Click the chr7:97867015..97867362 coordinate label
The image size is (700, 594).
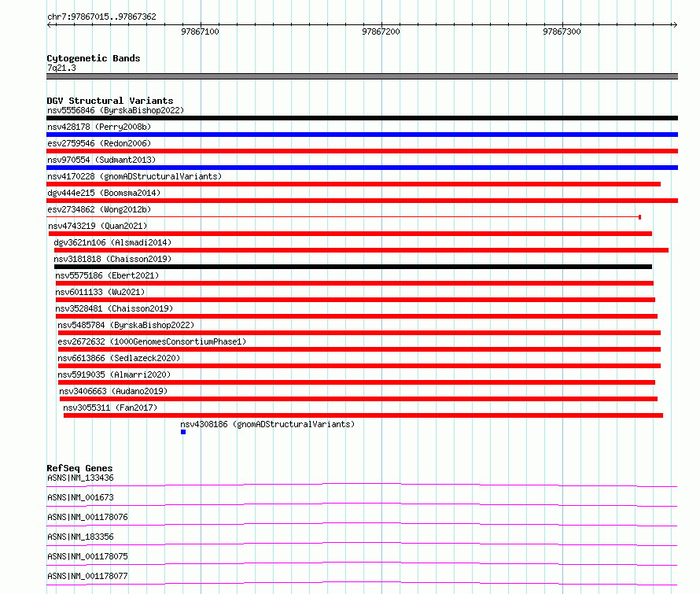tap(101, 17)
